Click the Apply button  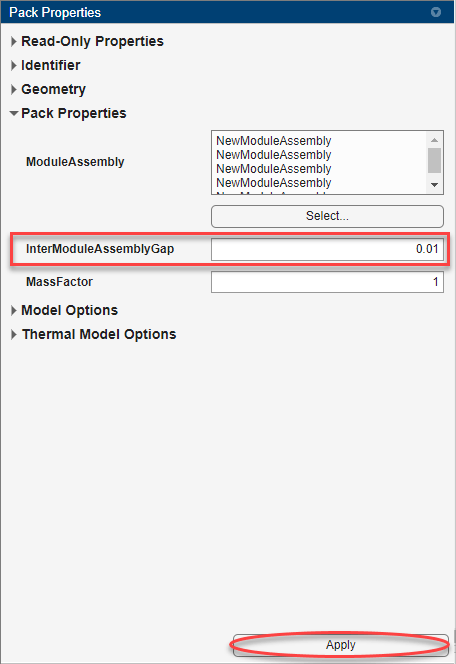340,645
